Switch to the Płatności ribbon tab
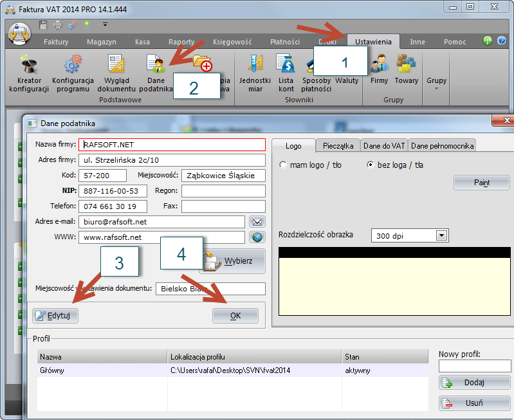The image size is (514, 420). [x=285, y=42]
